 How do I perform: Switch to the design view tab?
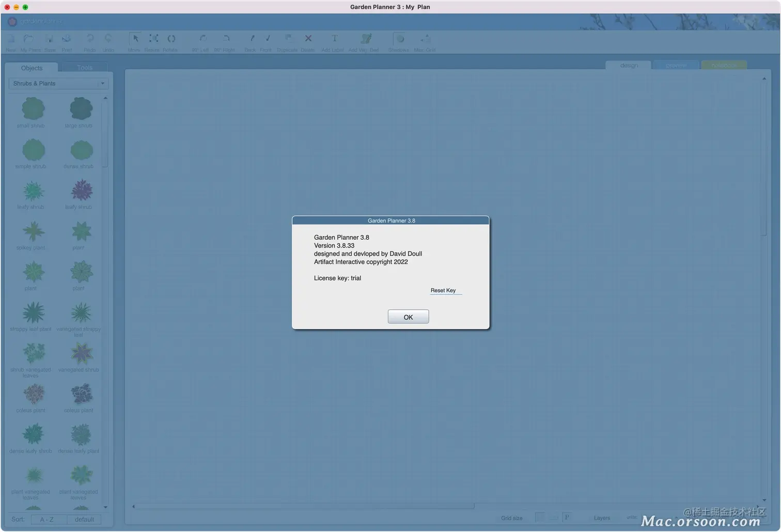tap(629, 66)
